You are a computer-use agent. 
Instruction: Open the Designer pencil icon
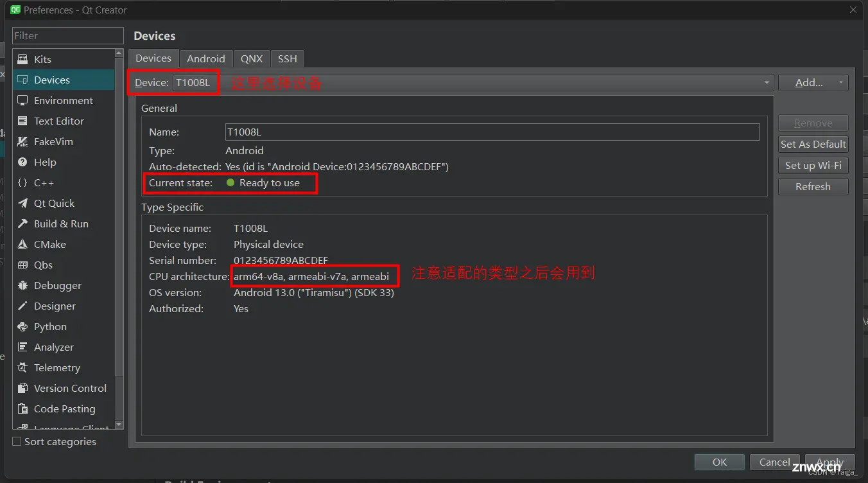pos(23,306)
